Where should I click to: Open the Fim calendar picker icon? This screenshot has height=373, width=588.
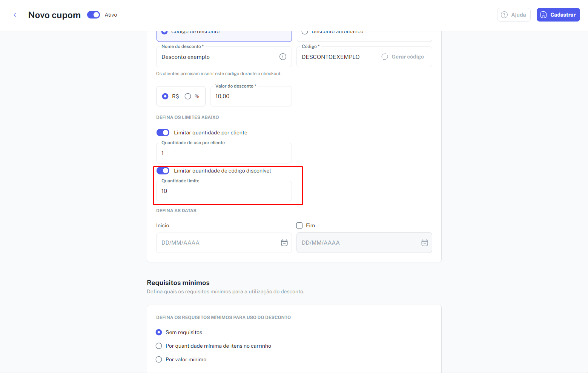[x=425, y=243]
